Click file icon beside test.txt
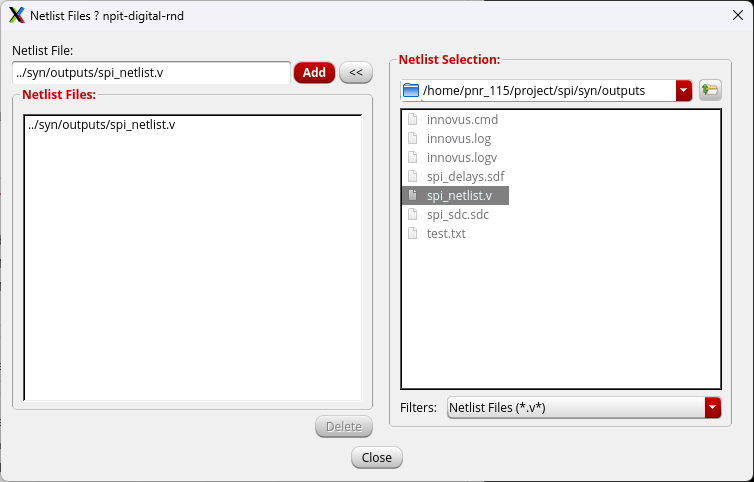This screenshot has height=482, width=754. (413, 233)
